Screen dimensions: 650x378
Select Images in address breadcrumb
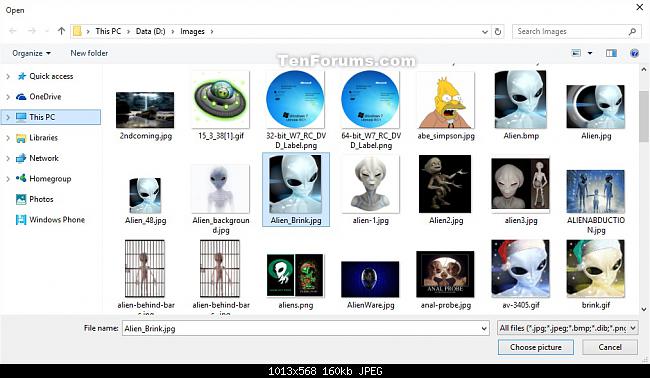[x=192, y=32]
